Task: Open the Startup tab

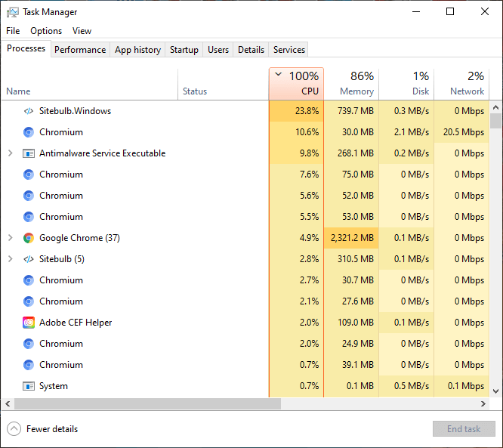Action: click(x=184, y=50)
